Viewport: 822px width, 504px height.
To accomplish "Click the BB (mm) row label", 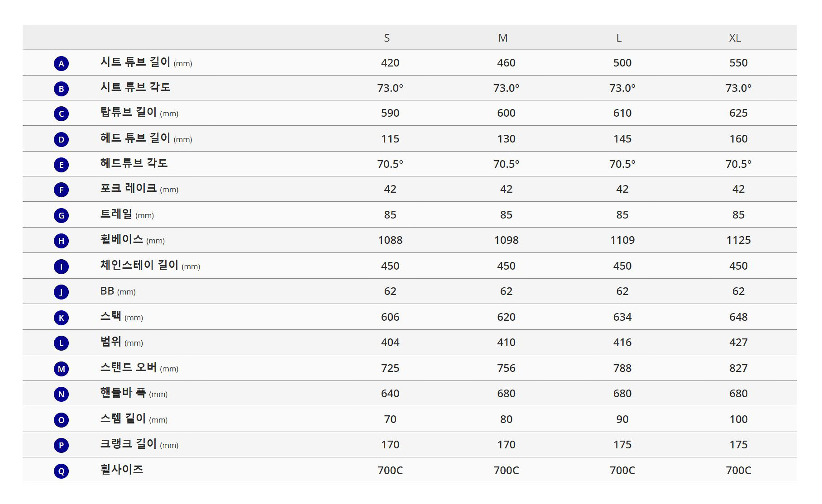I will pos(118,291).
